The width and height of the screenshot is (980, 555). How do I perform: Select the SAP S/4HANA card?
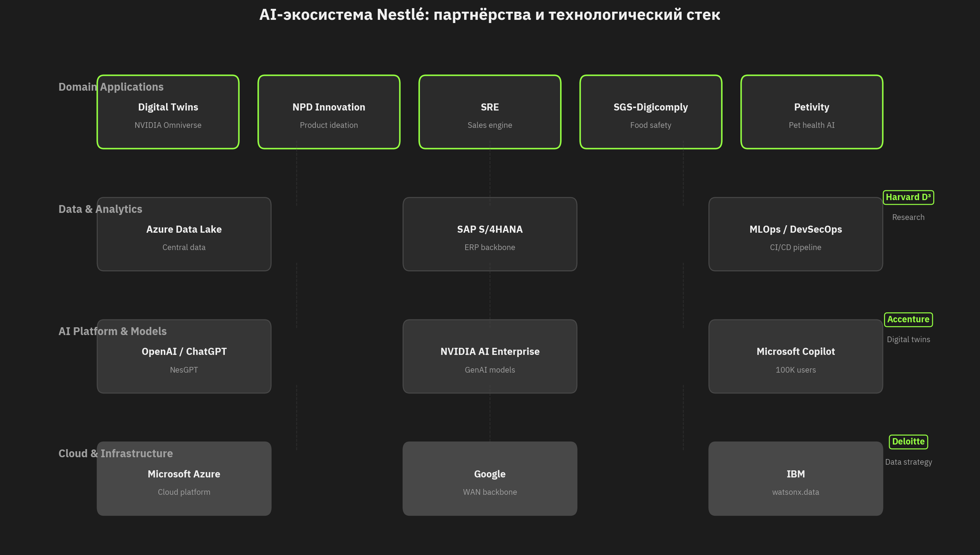[490, 234]
